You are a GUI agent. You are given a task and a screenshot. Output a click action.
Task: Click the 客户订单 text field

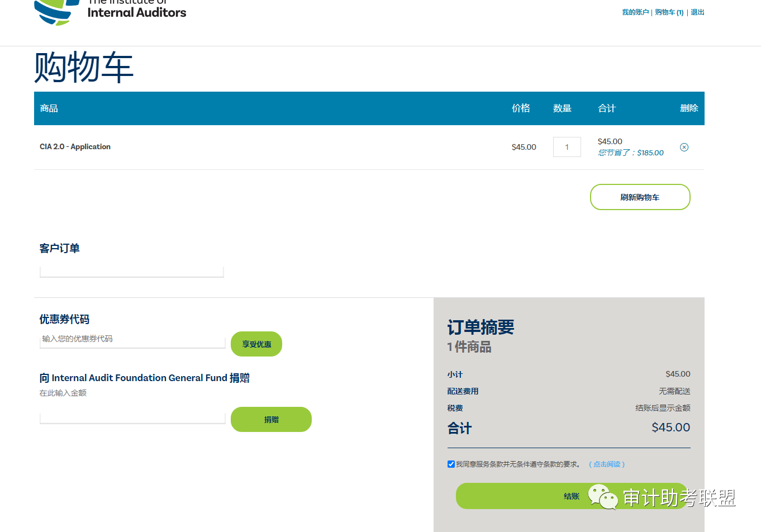[132, 272]
